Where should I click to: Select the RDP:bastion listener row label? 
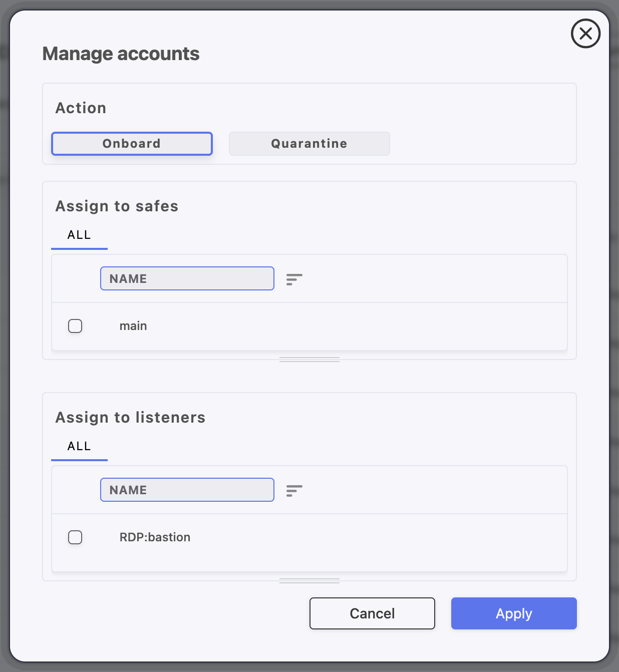155,537
